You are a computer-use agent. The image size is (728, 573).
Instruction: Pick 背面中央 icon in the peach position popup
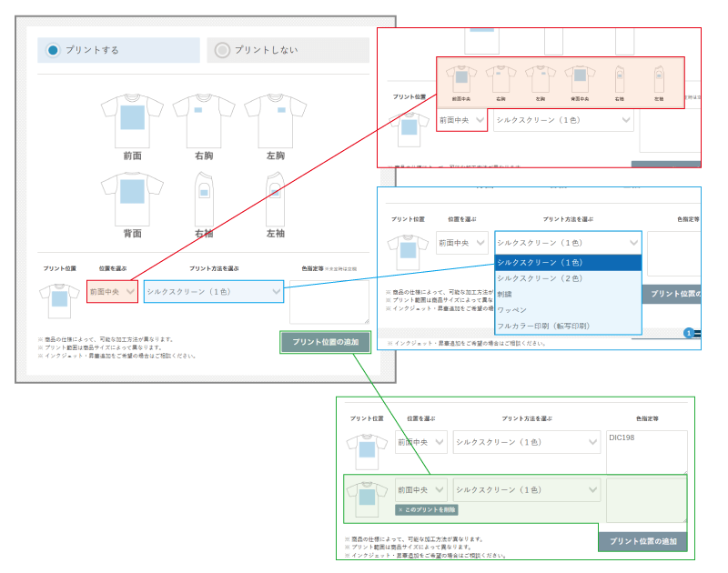click(579, 81)
